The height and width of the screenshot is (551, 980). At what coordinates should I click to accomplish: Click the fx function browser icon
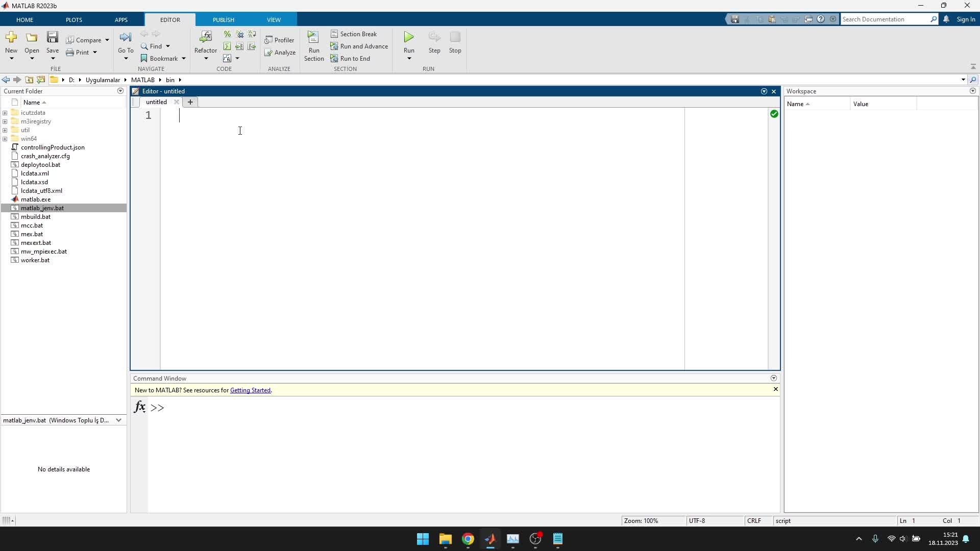click(139, 407)
